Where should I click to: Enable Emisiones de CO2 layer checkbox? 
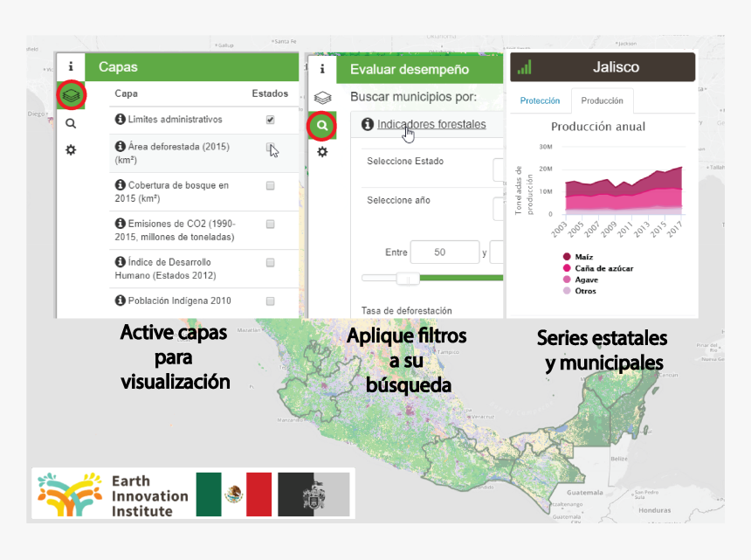tap(270, 225)
